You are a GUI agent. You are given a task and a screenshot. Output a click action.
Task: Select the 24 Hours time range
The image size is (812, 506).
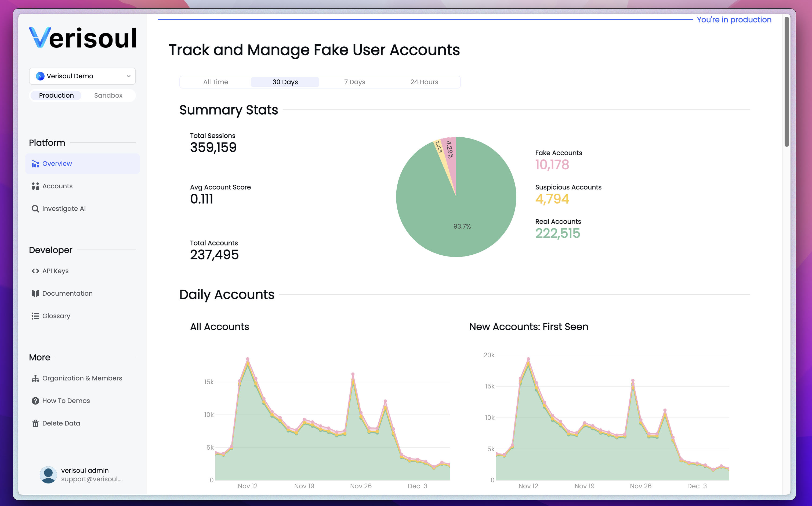click(x=424, y=82)
